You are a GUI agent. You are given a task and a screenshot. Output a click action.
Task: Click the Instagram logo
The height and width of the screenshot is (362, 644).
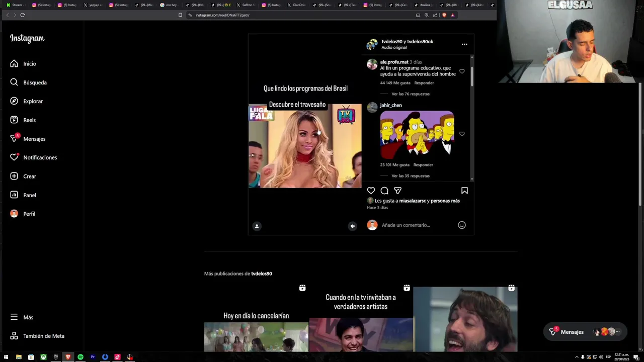click(27, 38)
